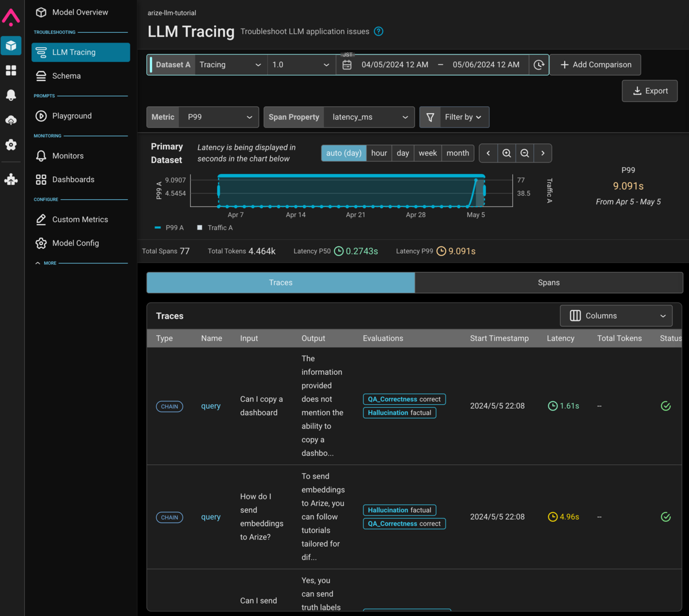The width and height of the screenshot is (689, 616).
Task: Open the bell alerts icon in rail
Action: tap(11, 95)
